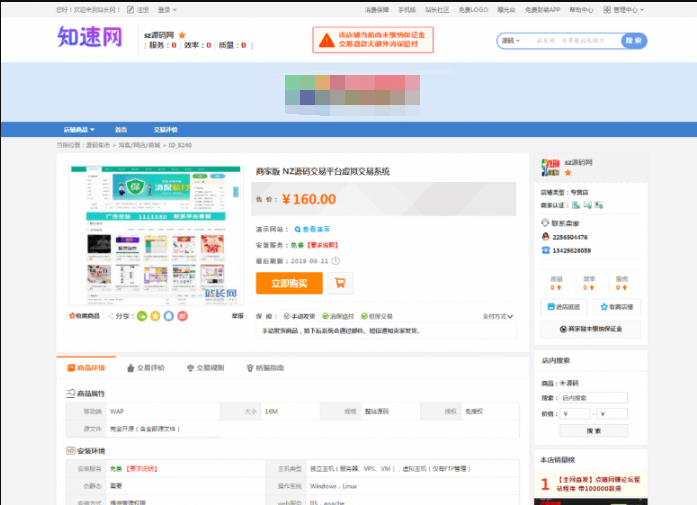
Task: Expand the 支付方式 payment methods chevron
Action: click(498, 316)
